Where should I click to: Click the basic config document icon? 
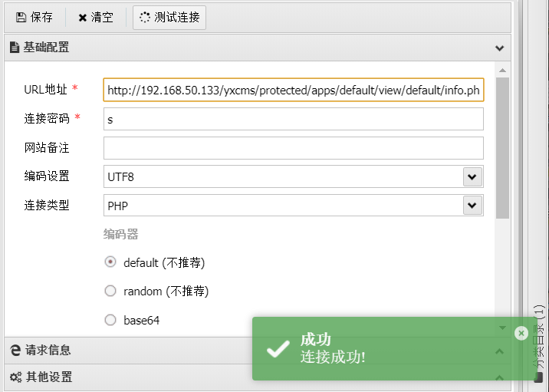(x=14, y=48)
